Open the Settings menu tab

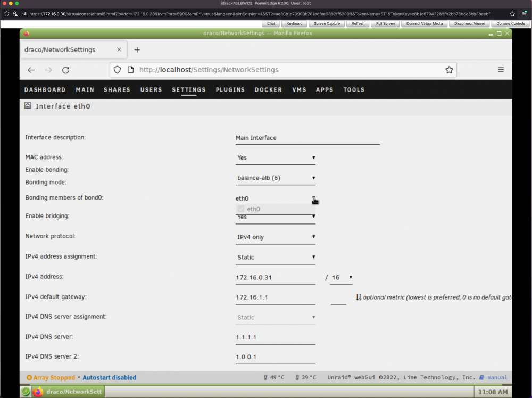coord(189,90)
